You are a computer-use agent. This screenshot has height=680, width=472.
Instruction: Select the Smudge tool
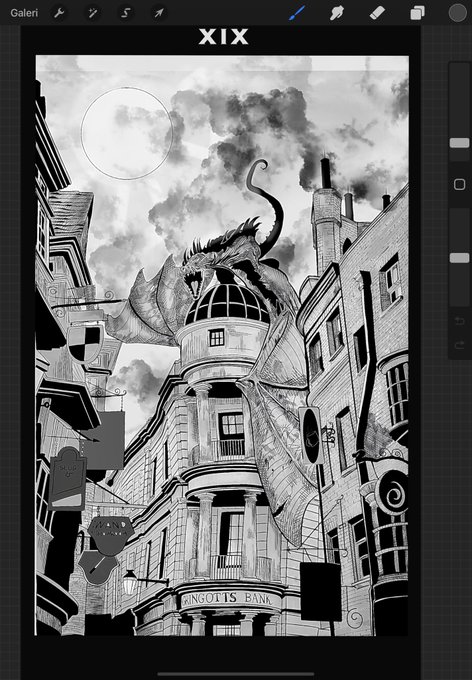coord(337,13)
